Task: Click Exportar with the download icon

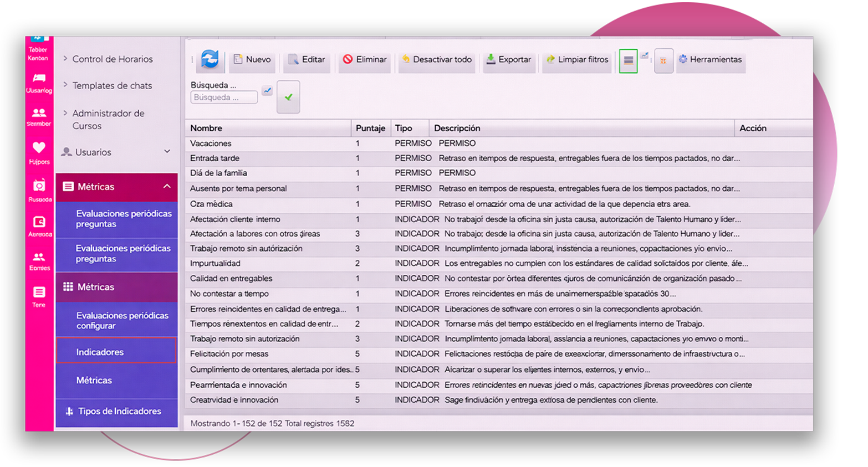Action: click(508, 60)
